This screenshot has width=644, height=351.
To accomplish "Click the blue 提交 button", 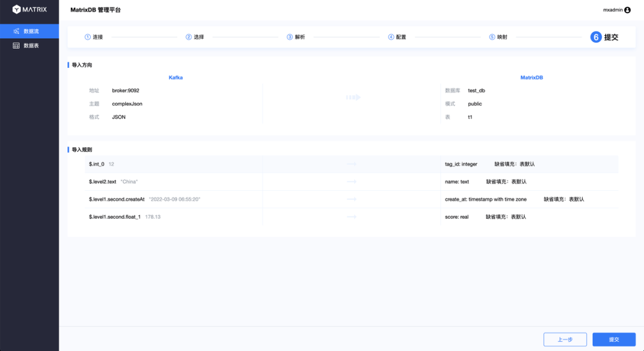I will tap(614, 340).
